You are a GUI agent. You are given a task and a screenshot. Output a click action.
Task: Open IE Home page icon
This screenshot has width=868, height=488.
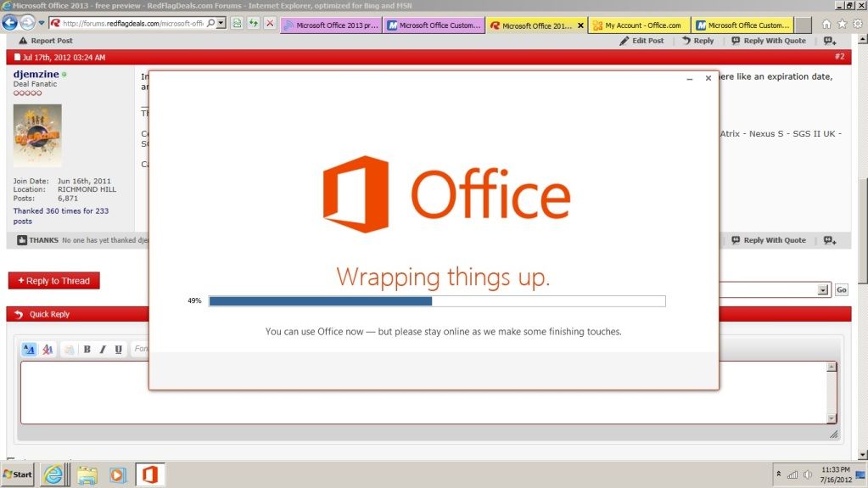click(x=826, y=24)
